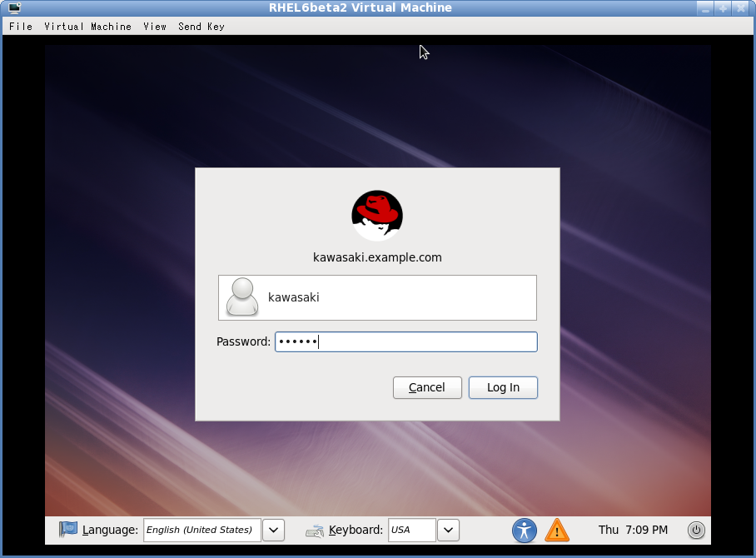Open the Virtual Machine menu
This screenshot has width=756, height=558.
click(87, 27)
